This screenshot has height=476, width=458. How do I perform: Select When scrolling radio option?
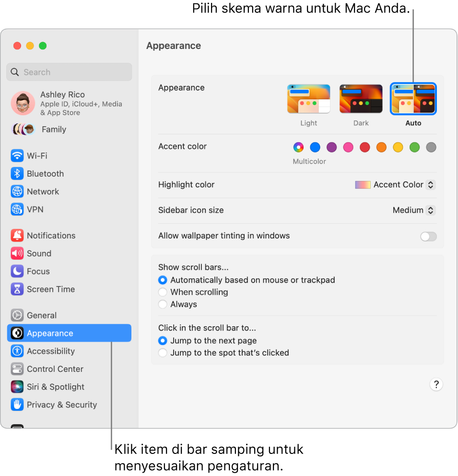163,292
